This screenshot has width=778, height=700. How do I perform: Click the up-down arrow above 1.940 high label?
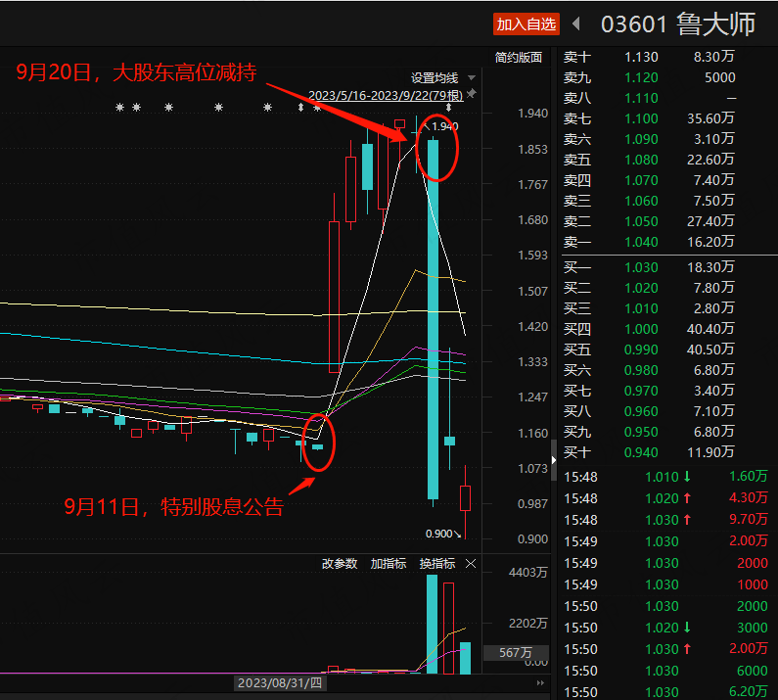click(448, 108)
